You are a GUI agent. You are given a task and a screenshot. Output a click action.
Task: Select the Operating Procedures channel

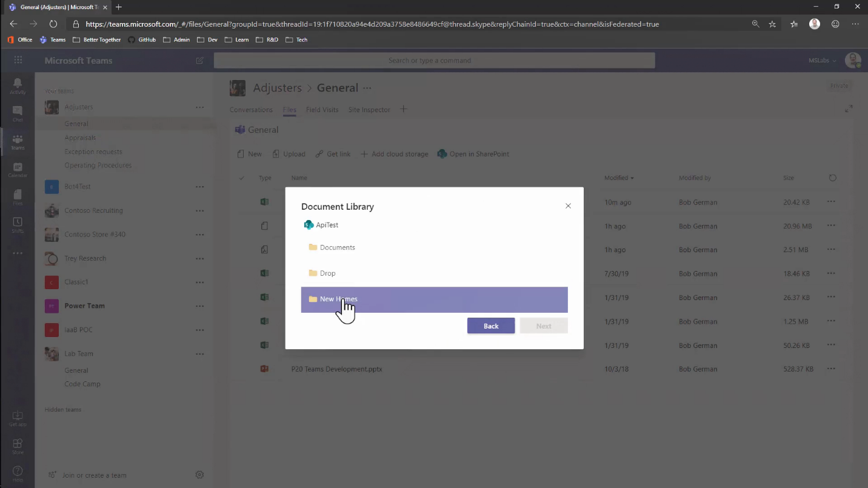click(98, 165)
